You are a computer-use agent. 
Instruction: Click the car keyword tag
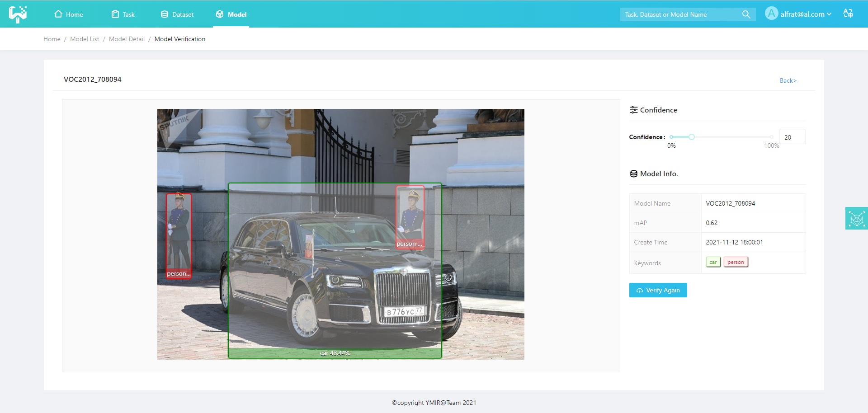[x=713, y=262]
